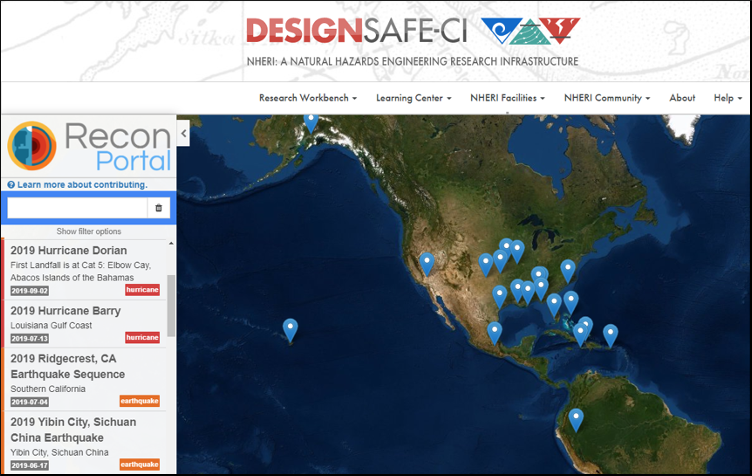Click the map marker on US East Coast

(568, 270)
